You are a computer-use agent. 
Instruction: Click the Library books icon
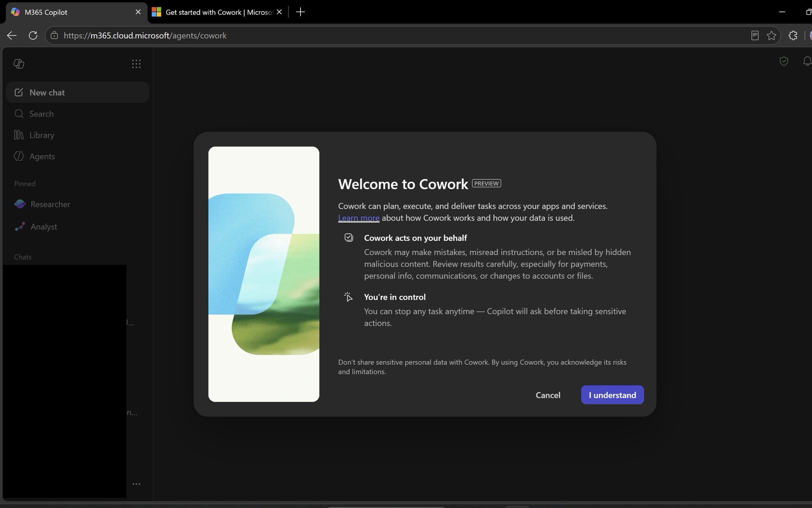pos(19,135)
